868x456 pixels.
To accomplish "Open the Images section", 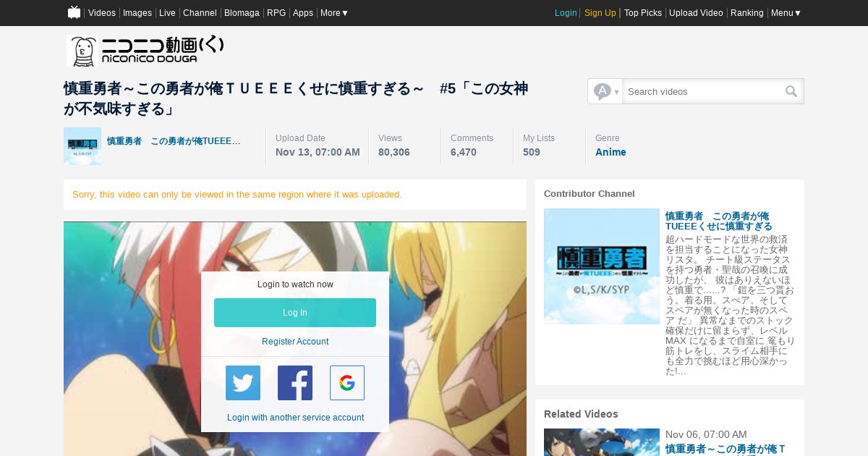I will (137, 13).
